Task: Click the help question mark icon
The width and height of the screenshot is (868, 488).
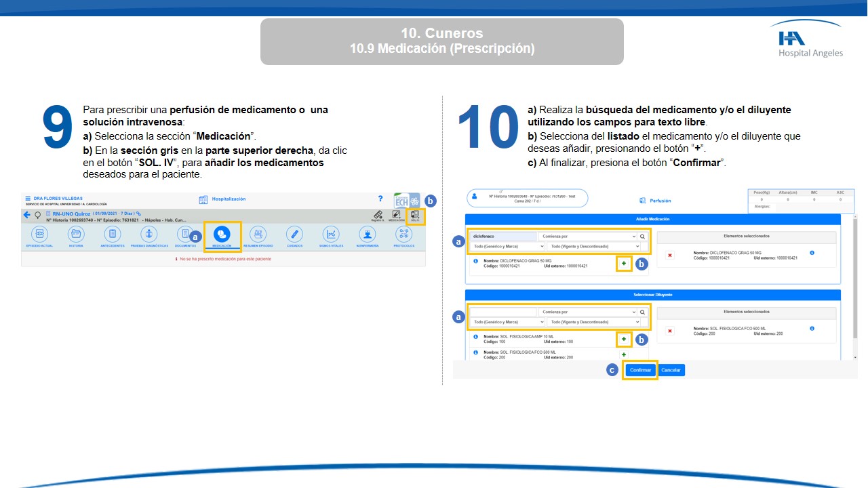Action: (380, 199)
